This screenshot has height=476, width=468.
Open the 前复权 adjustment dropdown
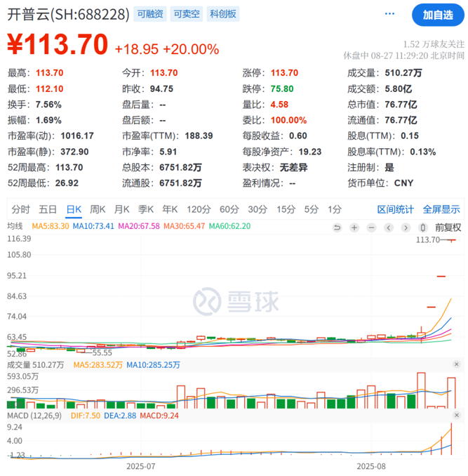tap(448, 227)
